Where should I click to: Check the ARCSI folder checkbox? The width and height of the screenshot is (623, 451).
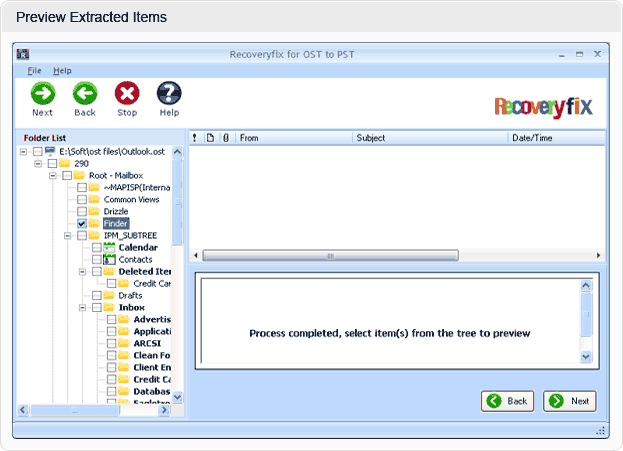click(x=112, y=344)
